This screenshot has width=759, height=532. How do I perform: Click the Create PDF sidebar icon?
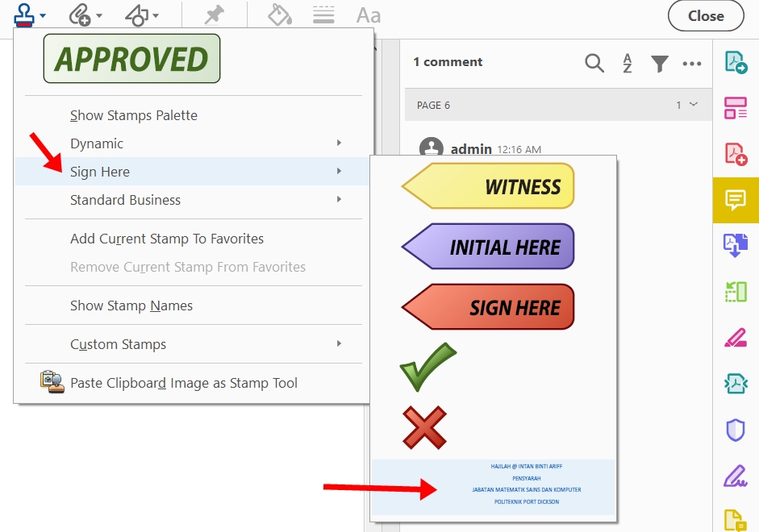(736, 153)
